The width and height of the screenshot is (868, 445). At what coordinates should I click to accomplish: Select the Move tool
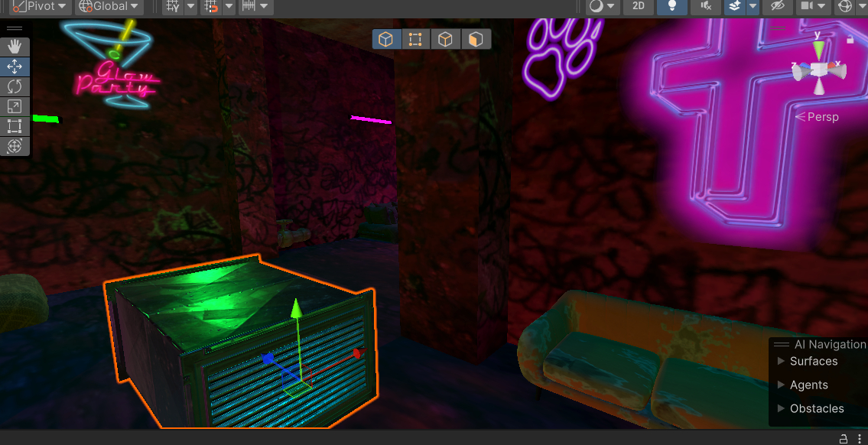coord(15,67)
